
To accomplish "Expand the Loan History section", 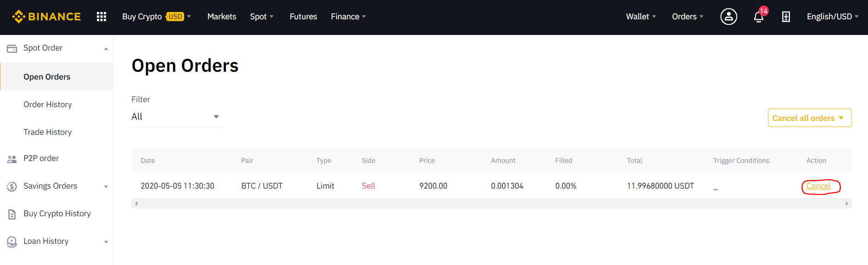I will click(106, 241).
